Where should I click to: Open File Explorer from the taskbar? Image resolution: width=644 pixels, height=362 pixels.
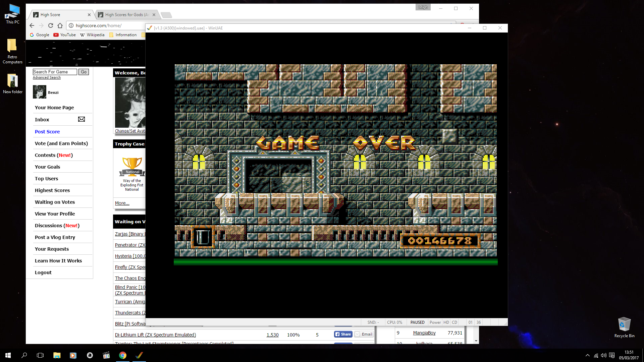pos(57,355)
